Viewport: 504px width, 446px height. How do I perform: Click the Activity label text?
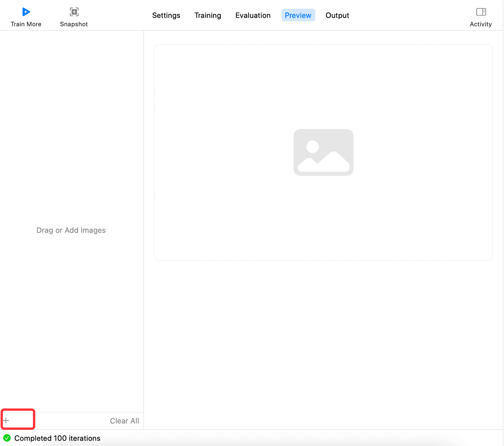coord(481,24)
